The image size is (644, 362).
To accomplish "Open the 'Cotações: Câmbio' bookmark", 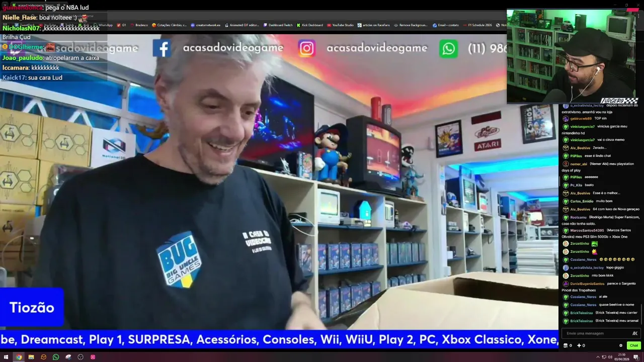I will click(x=169, y=25).
